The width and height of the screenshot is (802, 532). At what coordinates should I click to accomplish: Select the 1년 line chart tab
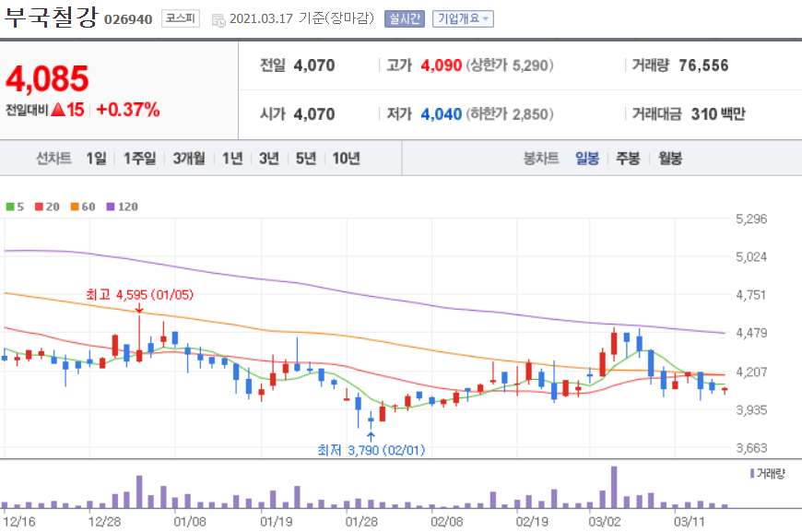232,158
